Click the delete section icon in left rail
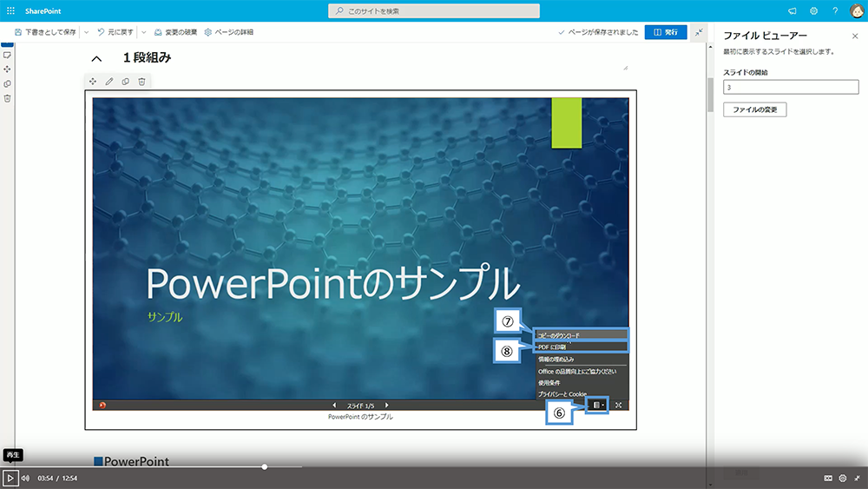 [7, 98]
